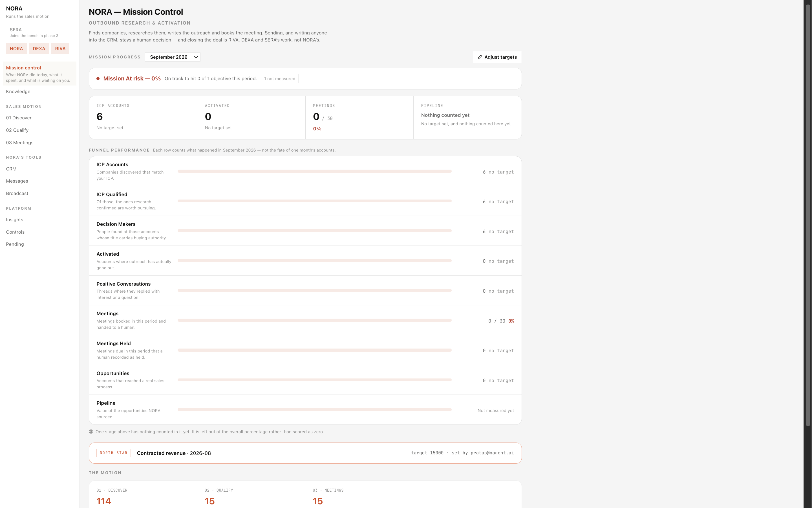Image resolution: width=812 pixels, height=508 pixels.
Task: Click 'Contracted revenue · 2026-08' text
Action: click(174, 453)
